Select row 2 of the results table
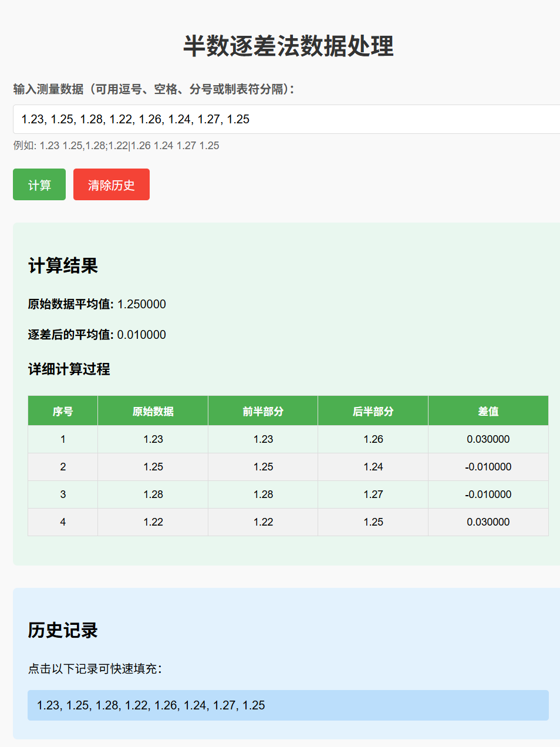This screenshot has height=747, width=560. (x=262, y=466)
